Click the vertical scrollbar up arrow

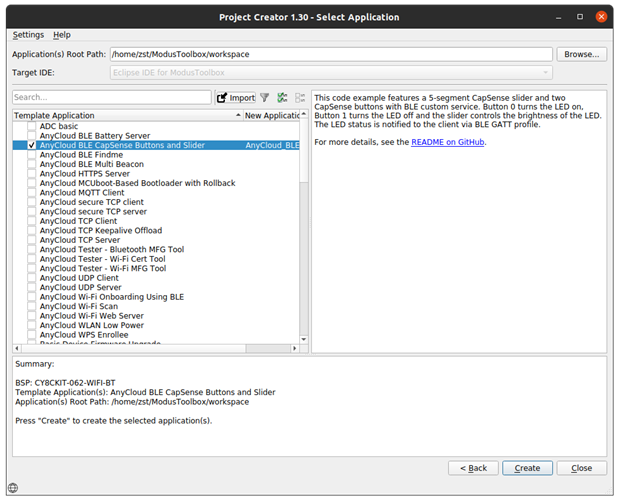(304, 114)
